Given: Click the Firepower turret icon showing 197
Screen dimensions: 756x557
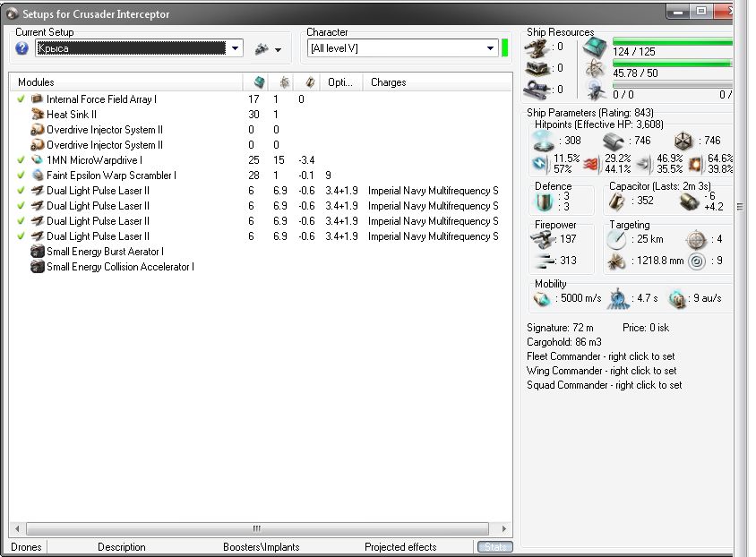Looking at the screenshot, I should click(543, 239).
